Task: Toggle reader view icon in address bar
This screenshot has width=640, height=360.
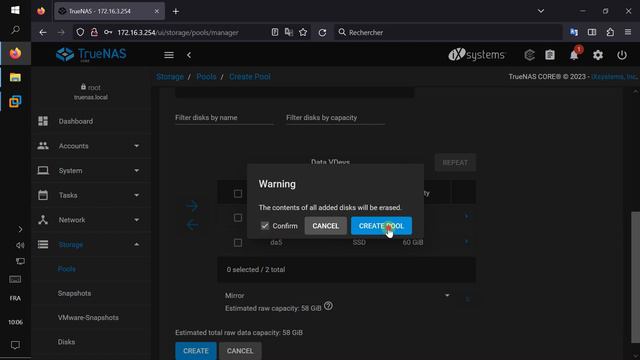Action: 275,32
